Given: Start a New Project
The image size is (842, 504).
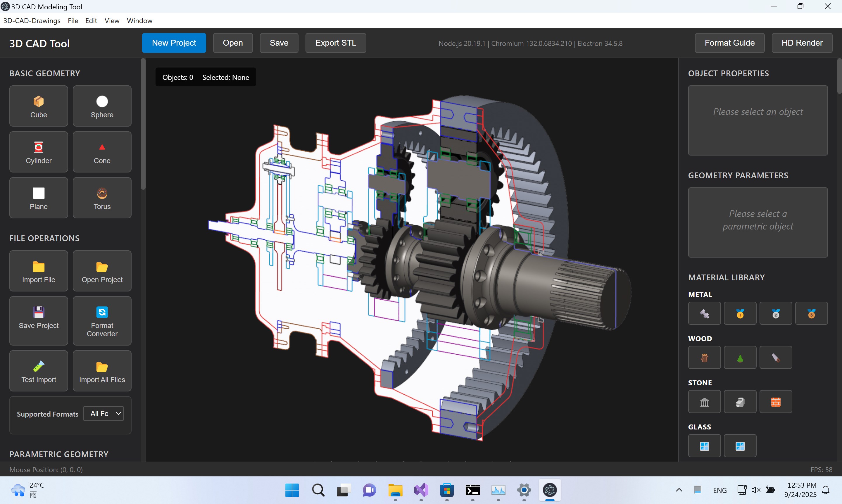Looking at the screenshot, I should click(x=174, y=43).
